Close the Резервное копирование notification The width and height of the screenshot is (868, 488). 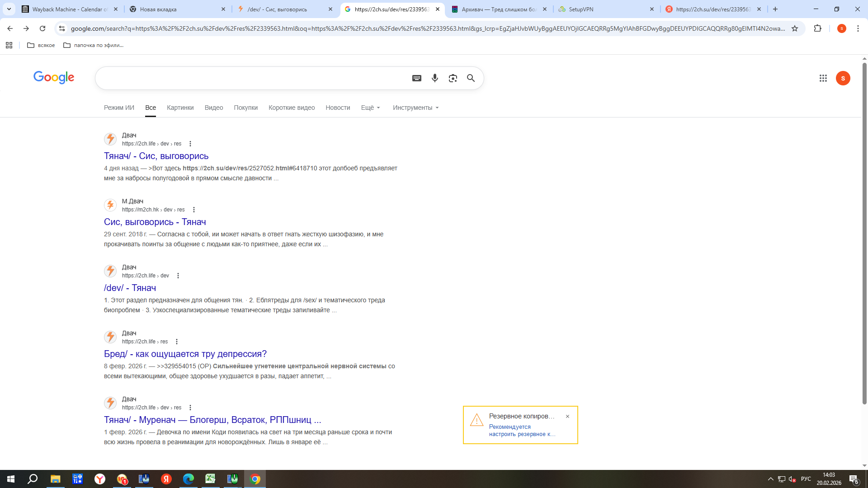[x=568, y=417]
